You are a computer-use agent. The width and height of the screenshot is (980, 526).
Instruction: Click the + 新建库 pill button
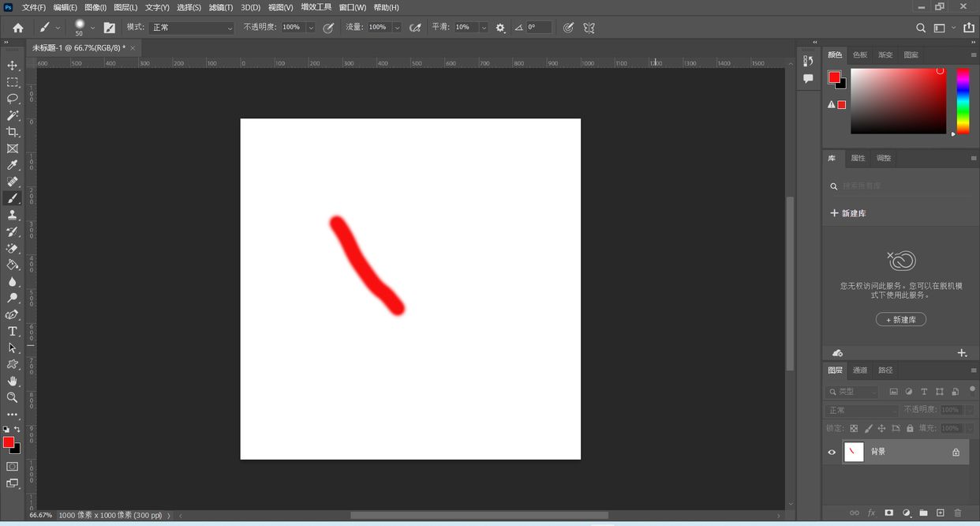[x=900, y=320]
